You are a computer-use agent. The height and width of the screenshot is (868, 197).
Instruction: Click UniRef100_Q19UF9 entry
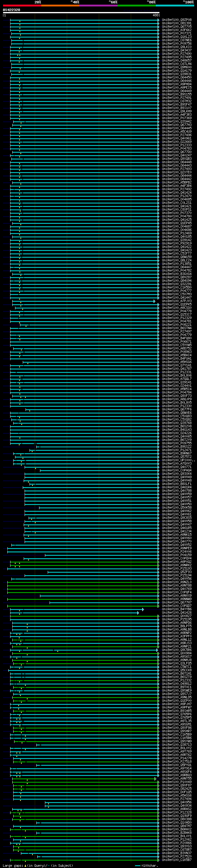177,815
